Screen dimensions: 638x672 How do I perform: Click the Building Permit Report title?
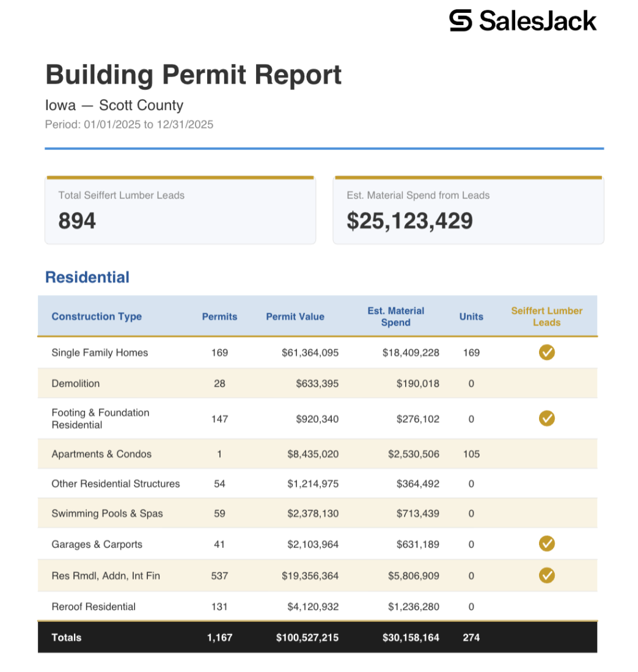pos(193,75)
